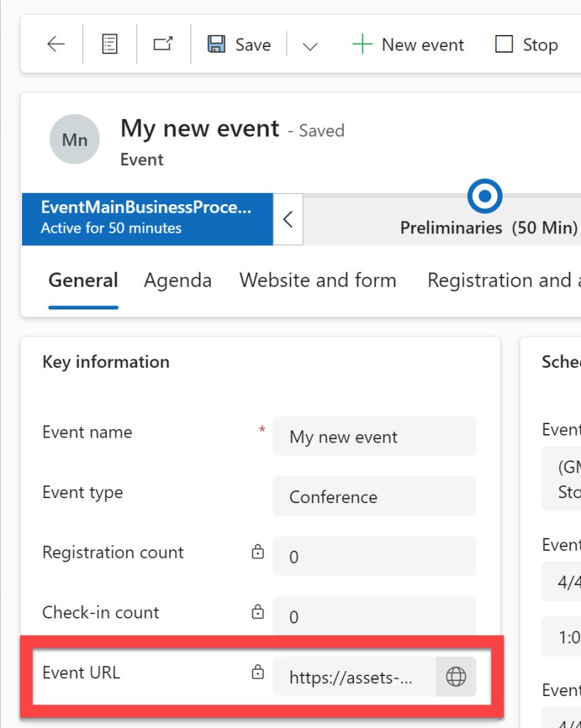Click the New event button

[408, 45]
